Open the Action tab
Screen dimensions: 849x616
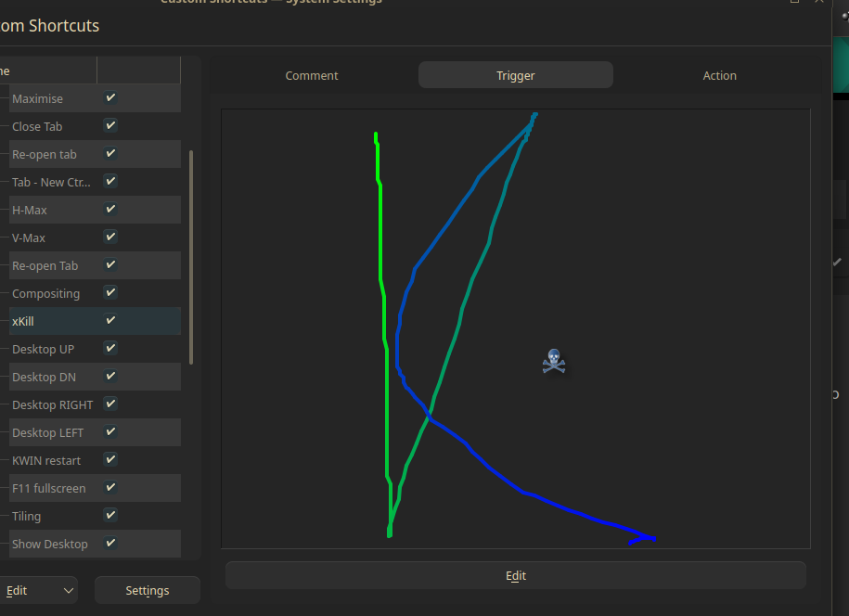pyautogui.click(x=719, y=75)
